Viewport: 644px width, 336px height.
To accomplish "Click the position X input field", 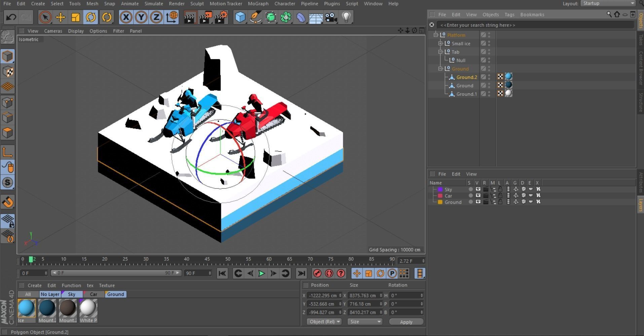I will click(x=324, y=296).
